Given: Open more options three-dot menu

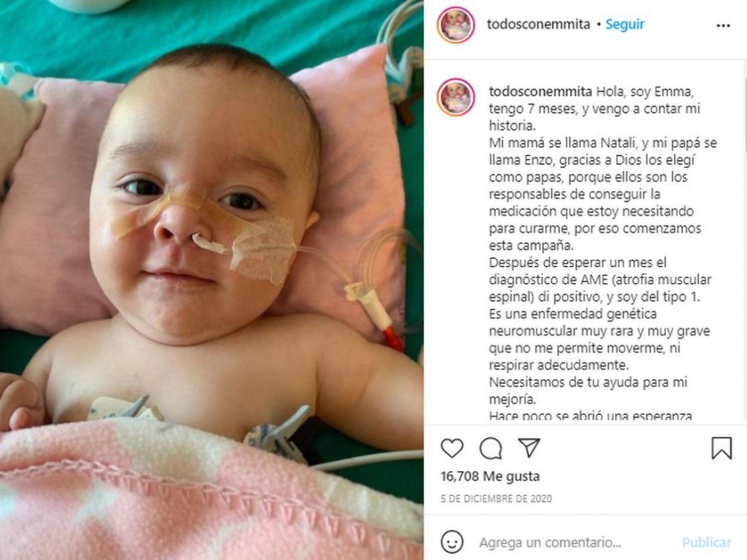Looking at the screenshot, I should [723, 25].
